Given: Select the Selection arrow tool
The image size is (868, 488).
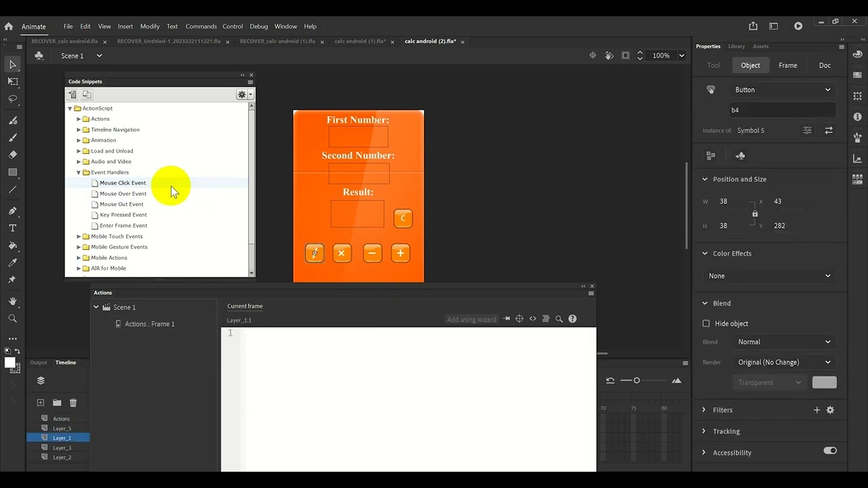Looking at the screenshot, I should click(12, 64).
